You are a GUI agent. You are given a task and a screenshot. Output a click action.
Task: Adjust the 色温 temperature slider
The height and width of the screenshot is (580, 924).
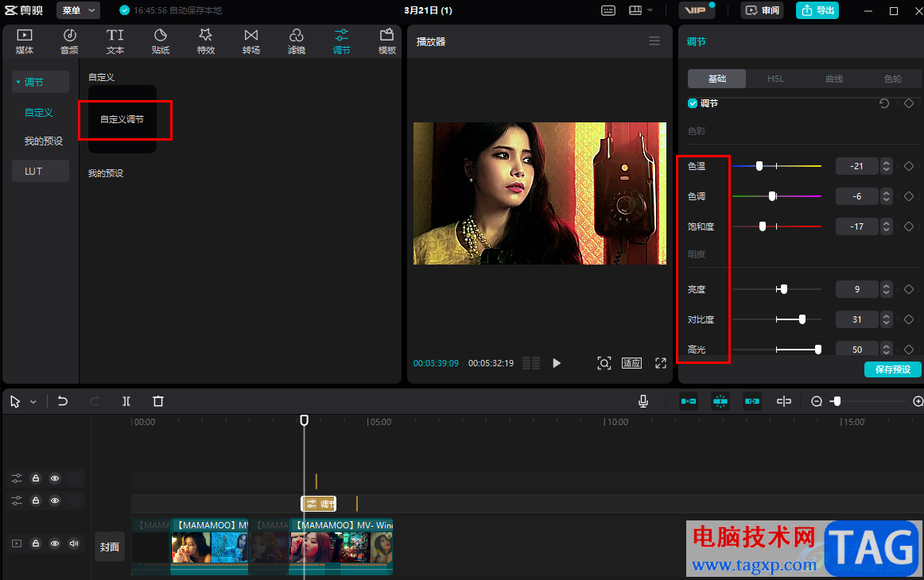coord(777,166)
